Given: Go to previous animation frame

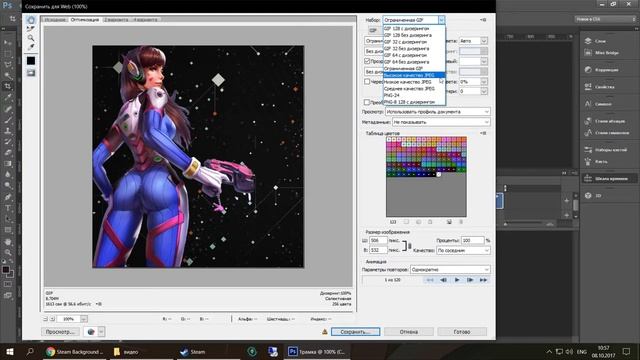Looking at the screenshot, I should tap(443, 280).
